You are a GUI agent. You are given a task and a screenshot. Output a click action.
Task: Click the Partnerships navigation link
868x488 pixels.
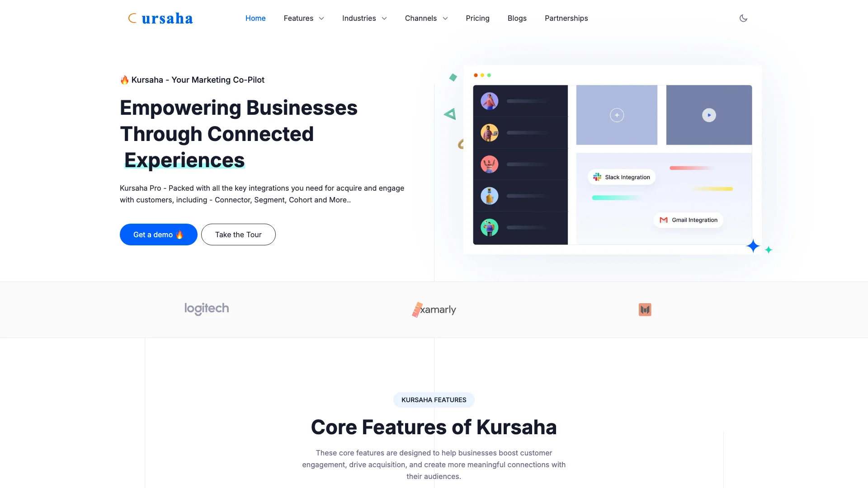pyautogui.click(x=566, y=18)
